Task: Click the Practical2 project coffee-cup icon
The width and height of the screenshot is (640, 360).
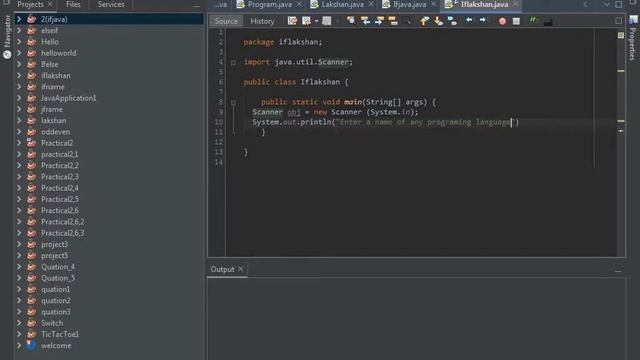Action: (31, 143)
